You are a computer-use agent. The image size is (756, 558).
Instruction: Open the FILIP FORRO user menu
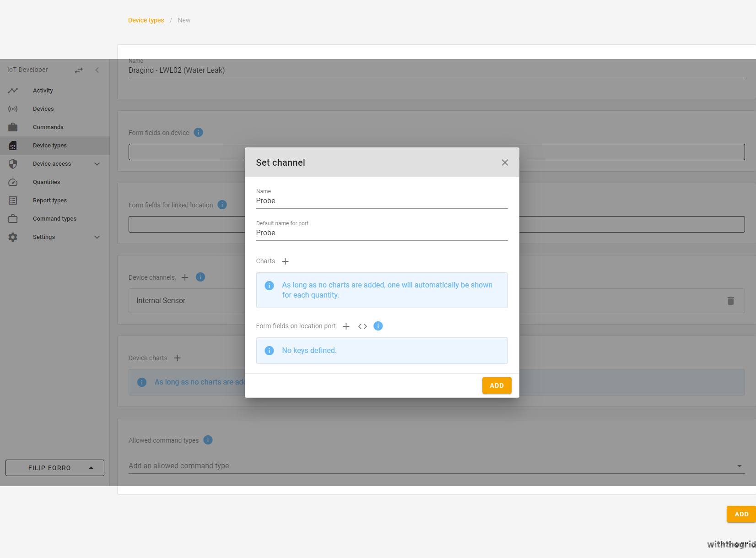tap(55, 468)
